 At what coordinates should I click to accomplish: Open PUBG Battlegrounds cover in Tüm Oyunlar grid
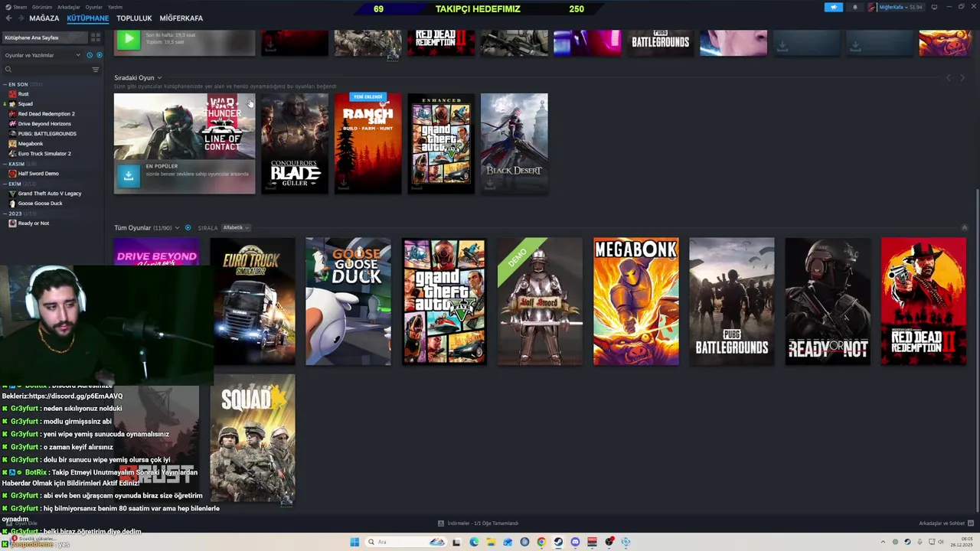click(732, 302)
